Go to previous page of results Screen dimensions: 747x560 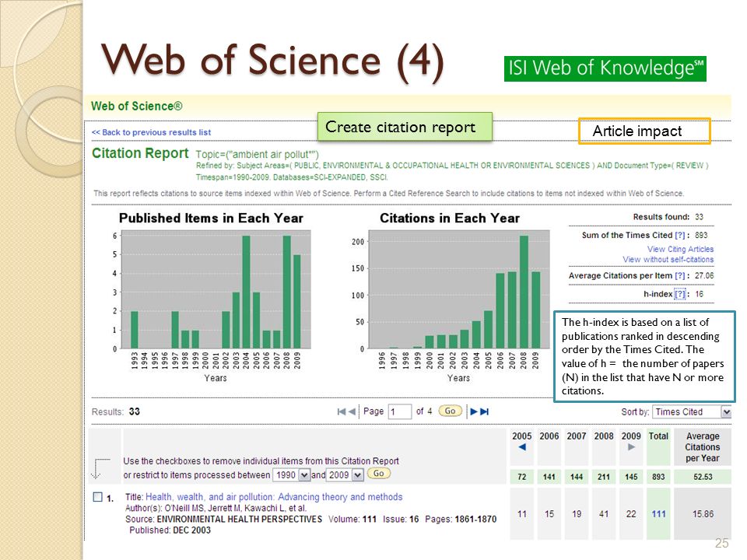[x=352, y=412]
